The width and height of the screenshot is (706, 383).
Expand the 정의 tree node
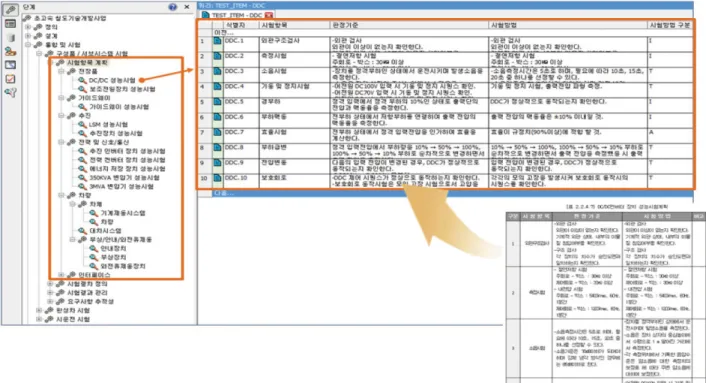[28, 27]
